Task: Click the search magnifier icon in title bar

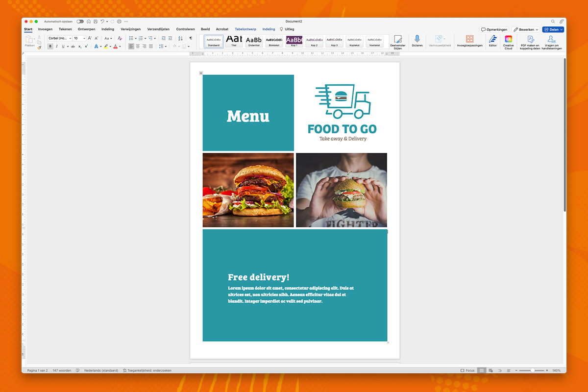Action: [x=553, y=22]
